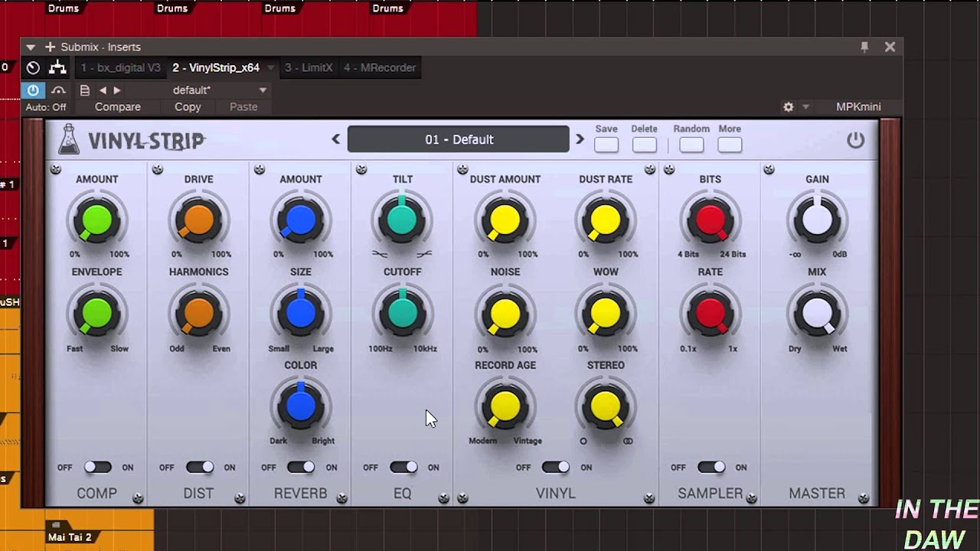Select the next preset arrow
The width and height of the screenshot is (980, 551).
580,139
